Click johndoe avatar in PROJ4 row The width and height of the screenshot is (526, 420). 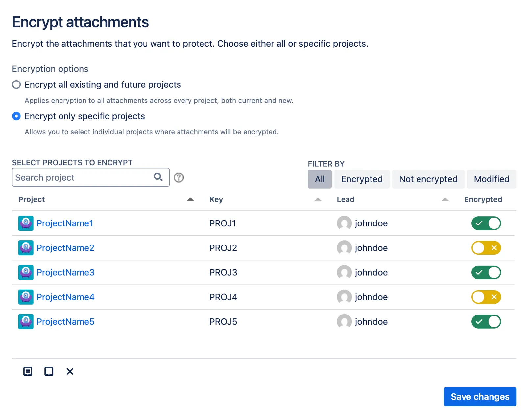344,297
